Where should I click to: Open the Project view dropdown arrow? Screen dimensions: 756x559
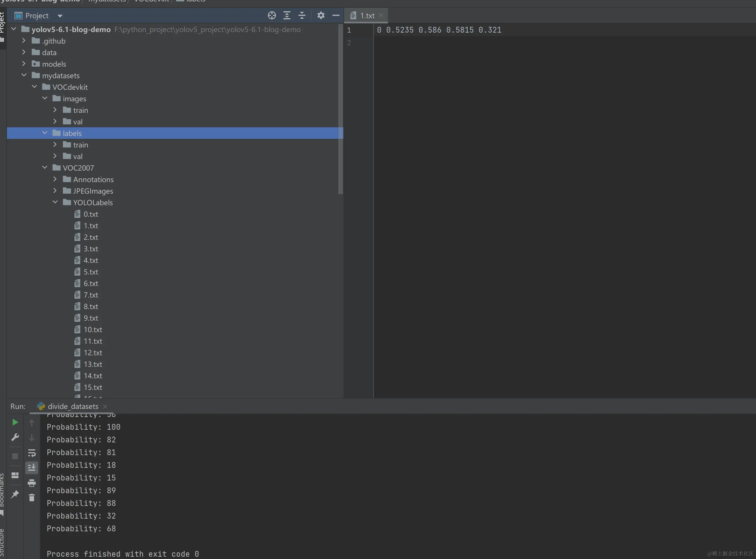point(60,16)
